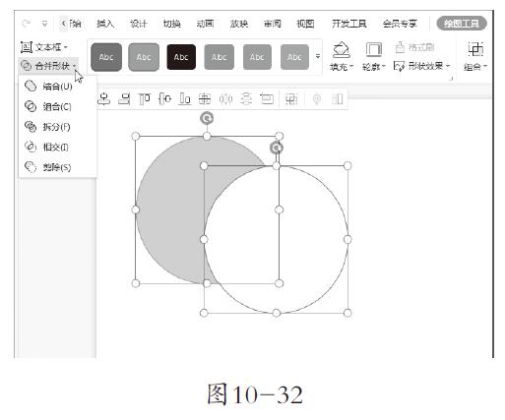Switch to the 动画 tab
The image size is (505, 420).
pos(205,24)
